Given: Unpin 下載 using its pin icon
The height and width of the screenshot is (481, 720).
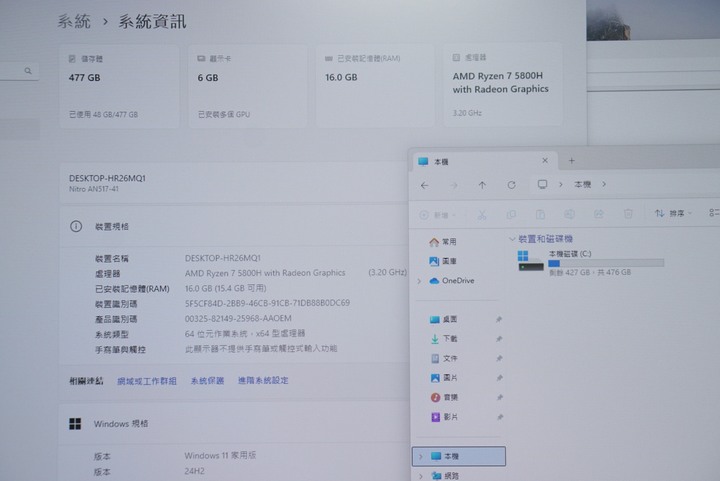Looking at the screenshot, I should 499,339.
